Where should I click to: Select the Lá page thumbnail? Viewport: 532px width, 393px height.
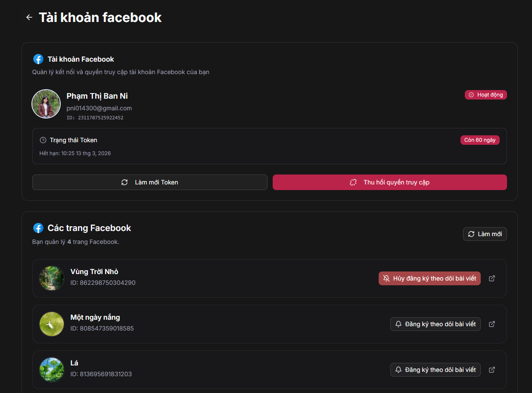click(x=52, y=370)
